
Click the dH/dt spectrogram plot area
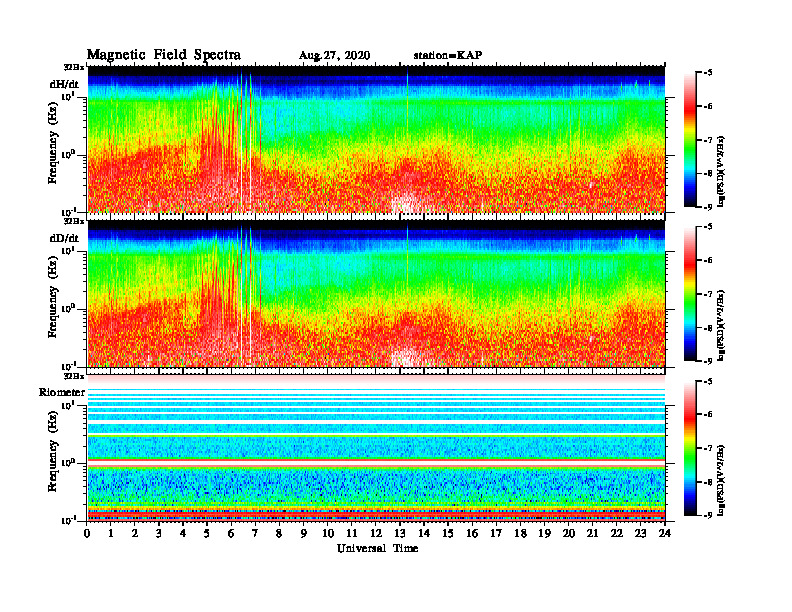[x=376, y=139]
